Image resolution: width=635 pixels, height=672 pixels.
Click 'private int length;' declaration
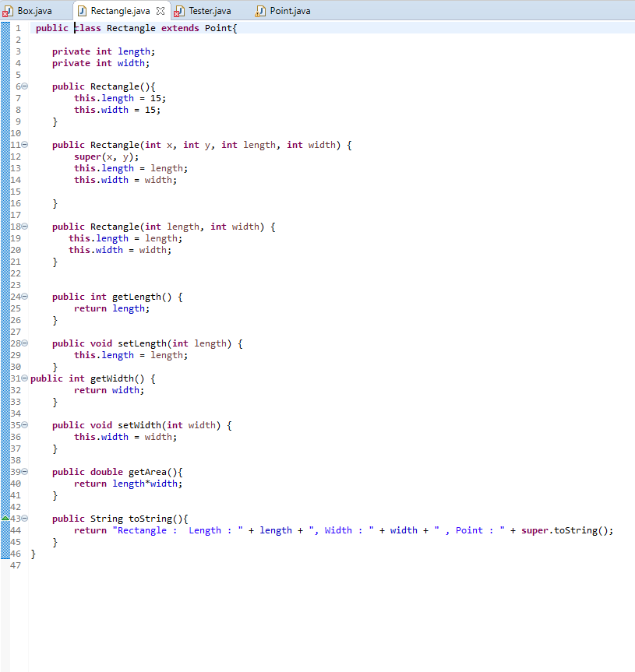(x=104, y=51)
